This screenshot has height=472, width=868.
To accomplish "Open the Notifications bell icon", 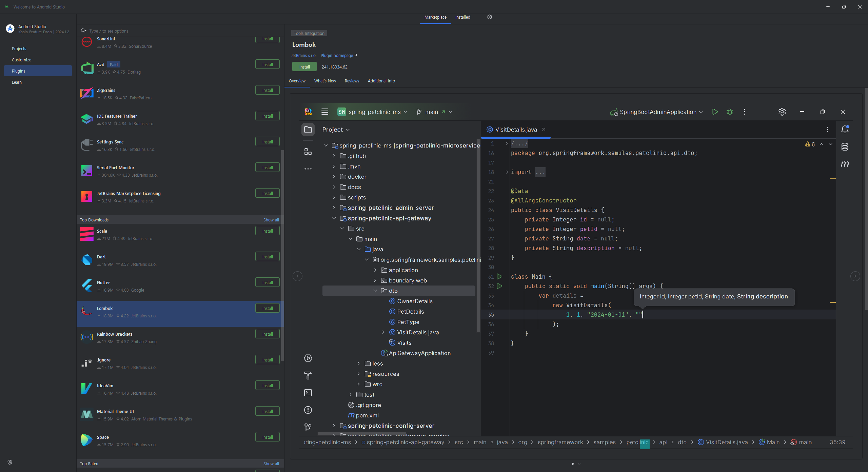I will [x=845, y=129].
